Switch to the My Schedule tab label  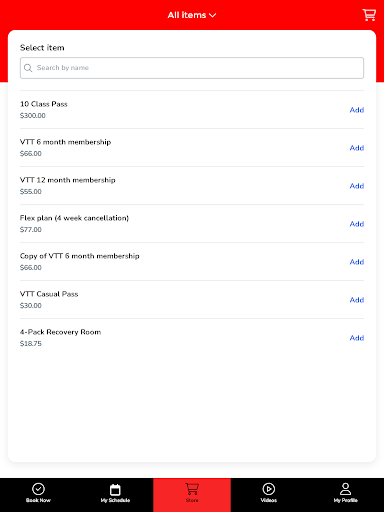coord(115,500)
